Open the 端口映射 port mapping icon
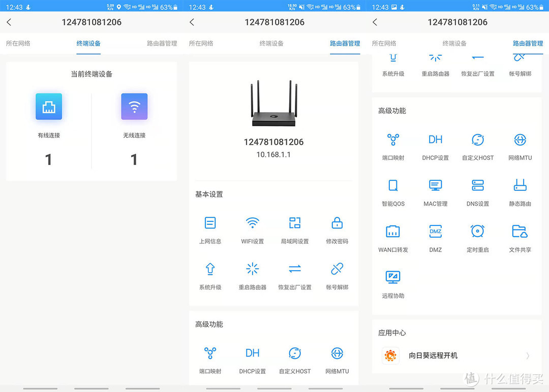Image resolution: width=549 pixels, height=392 pixels. (x=393, y=140)
